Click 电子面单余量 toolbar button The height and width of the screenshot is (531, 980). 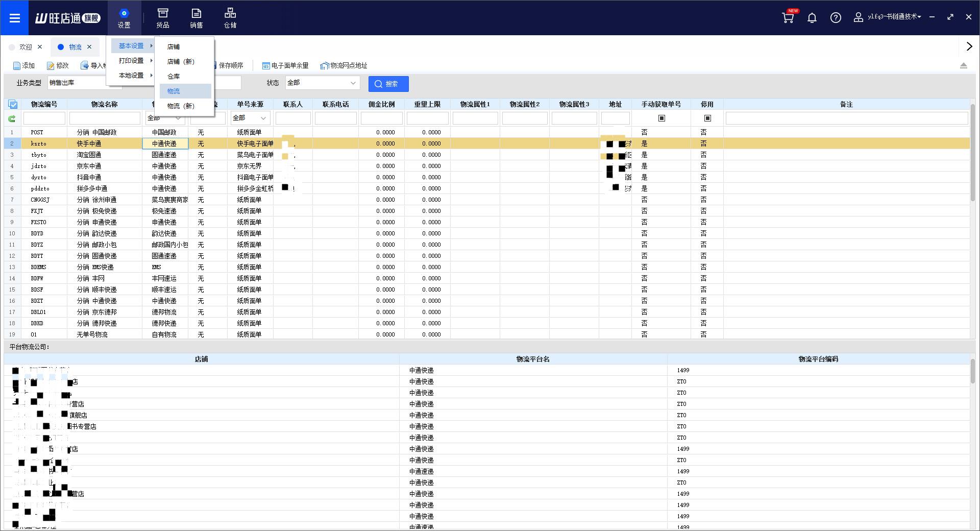tap(285, 65)
